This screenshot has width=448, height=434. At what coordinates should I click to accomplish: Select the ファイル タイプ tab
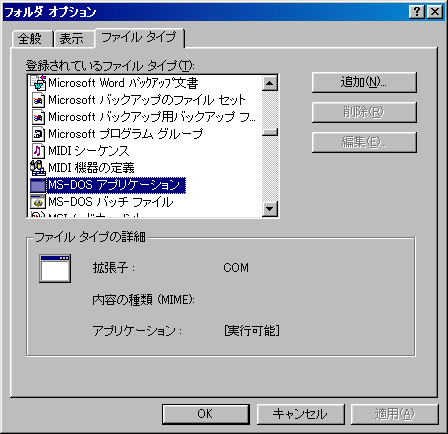[x=139, y=37]
